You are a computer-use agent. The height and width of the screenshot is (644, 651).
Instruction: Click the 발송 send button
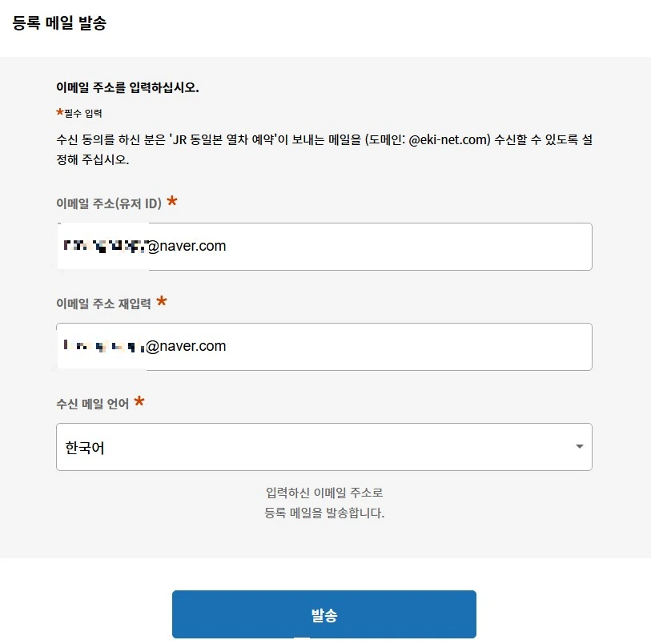(323, 614)
